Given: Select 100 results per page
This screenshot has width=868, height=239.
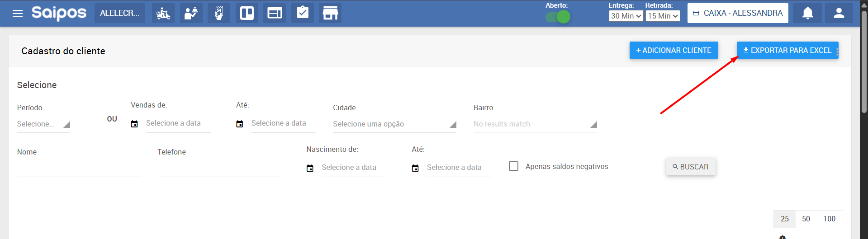Looking at the screenshot, I should (x=829, y=219).
